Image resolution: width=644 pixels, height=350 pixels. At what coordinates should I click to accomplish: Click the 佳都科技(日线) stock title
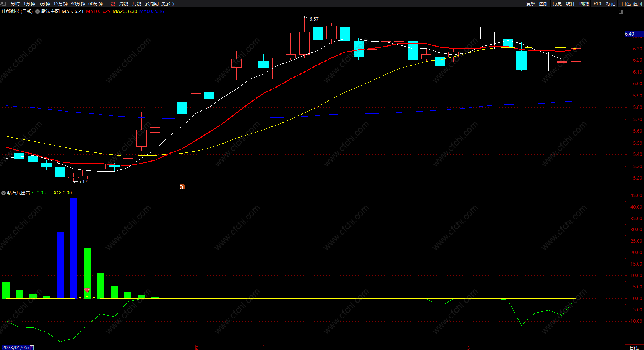pyautogui.click(x=17, y=11)
